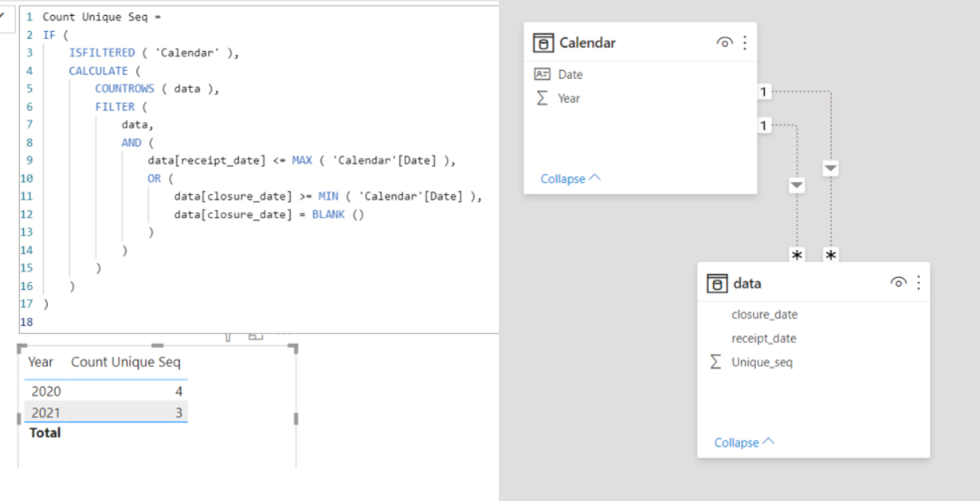Click sigma icon beside Year field
980x501 pixels.
[x=542, y=98]
